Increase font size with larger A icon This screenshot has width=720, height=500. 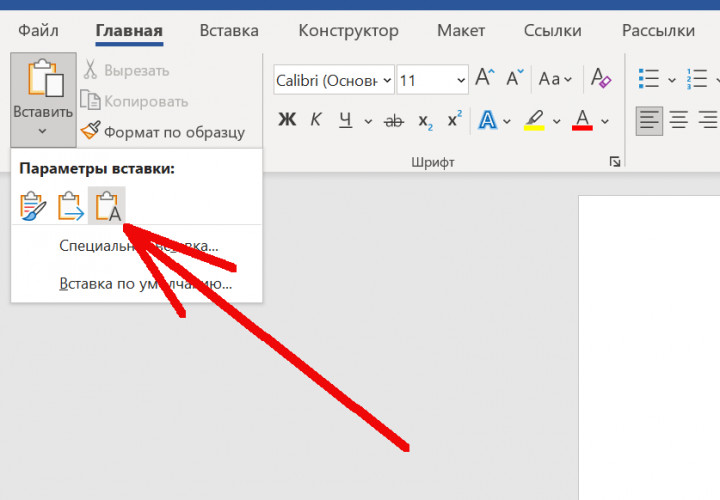486,78
